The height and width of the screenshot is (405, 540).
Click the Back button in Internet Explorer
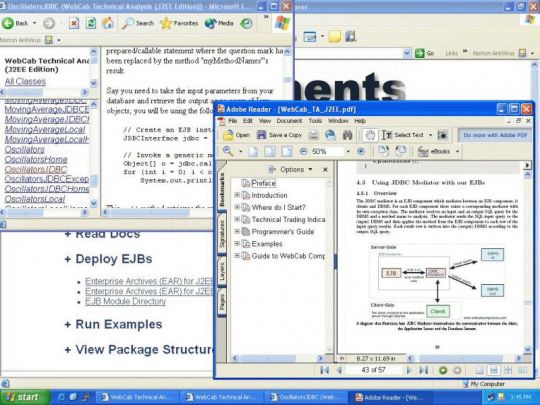15,23
